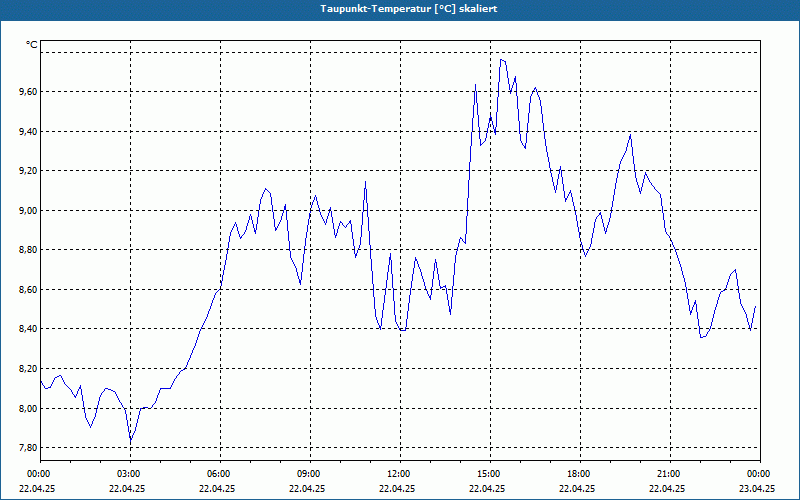
Task: Click the 21:00 time label
Action: (669, 474)
